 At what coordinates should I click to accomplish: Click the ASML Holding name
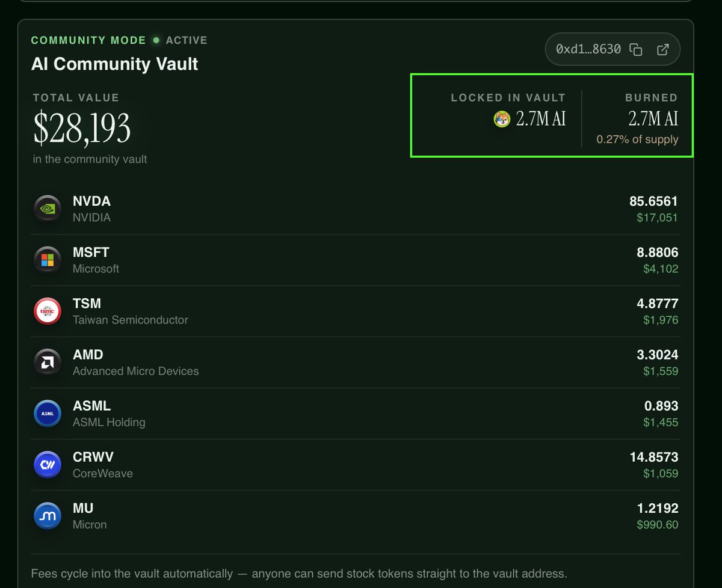click(x=109, y=422)
